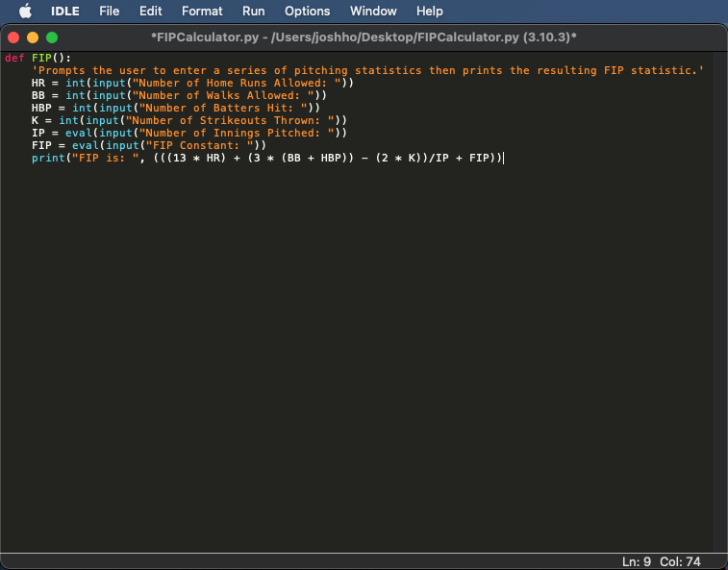
Task: Click the Col: 74 status indicator
Action: point(680,562)
